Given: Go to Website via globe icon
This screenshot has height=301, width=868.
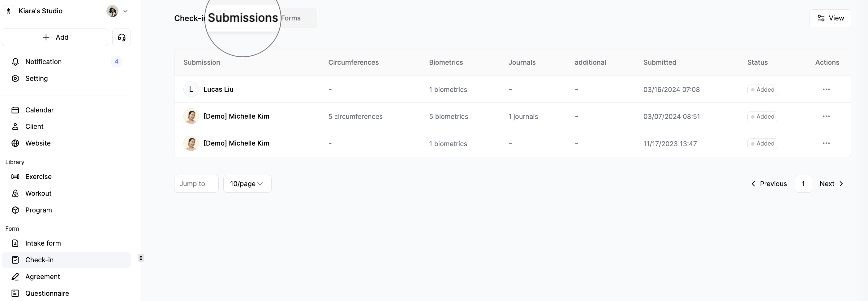Looking at the screenshot, I should pyautogui.click(x=15, y=143).
